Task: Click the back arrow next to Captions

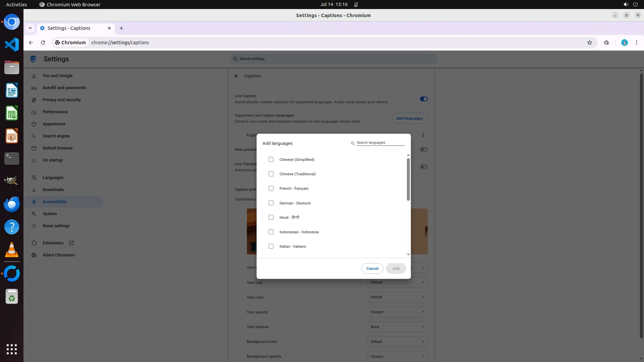Action: click(x=236, y=76)
